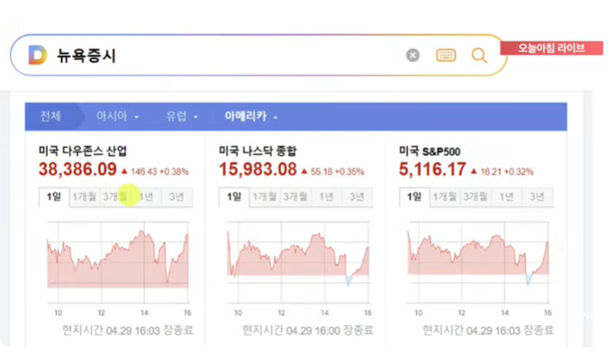Click the 오늘아침 라이브 red banner
Image resolution: width=616 pixels, height=364 pixels.
(x=551, y=48)
